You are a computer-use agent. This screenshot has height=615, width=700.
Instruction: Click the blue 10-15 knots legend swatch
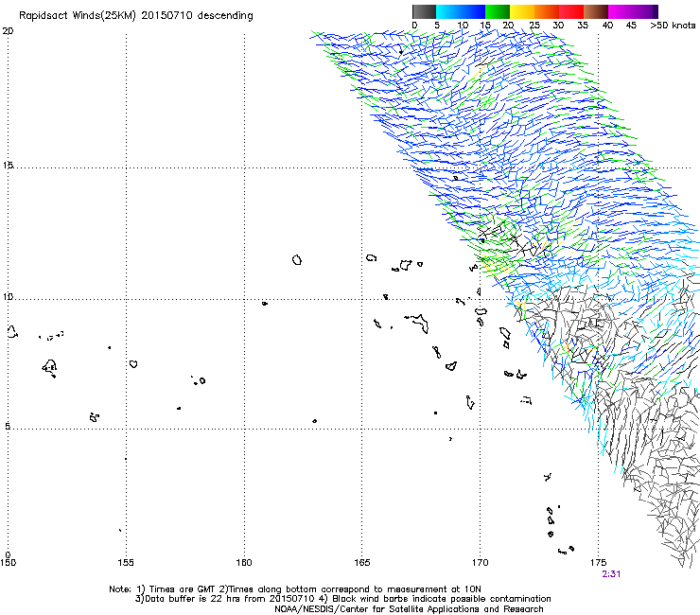click(473, 11)
